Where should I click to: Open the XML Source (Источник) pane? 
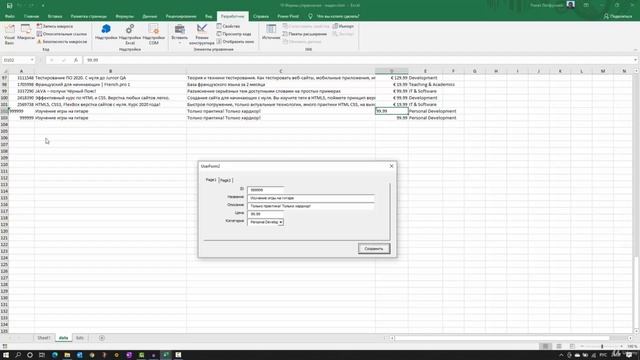point(271,32)
